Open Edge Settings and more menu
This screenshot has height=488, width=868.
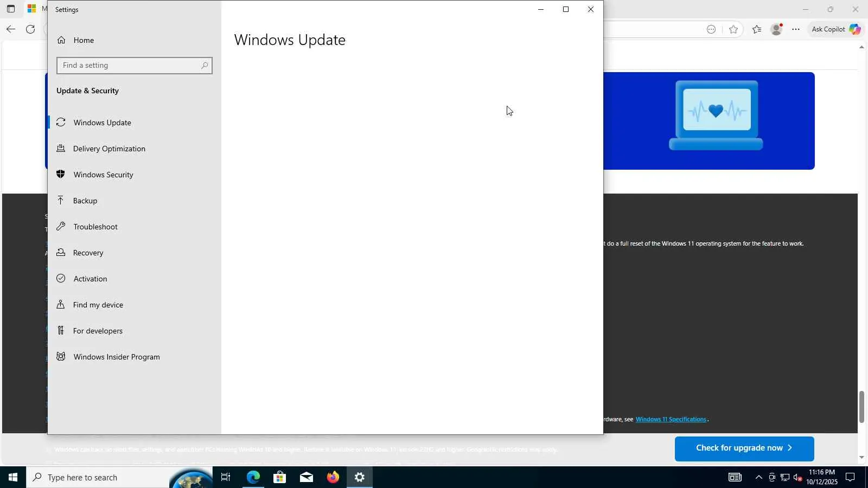click(796, 29)
